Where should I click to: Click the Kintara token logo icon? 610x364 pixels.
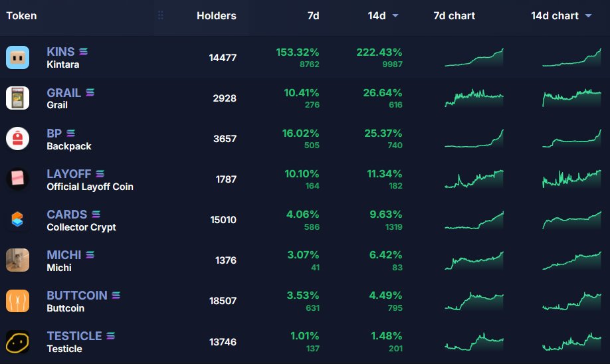17,58
